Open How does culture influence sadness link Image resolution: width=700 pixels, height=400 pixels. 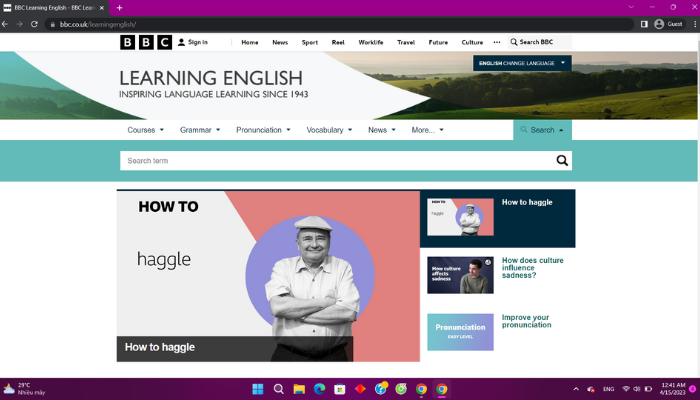533,267
